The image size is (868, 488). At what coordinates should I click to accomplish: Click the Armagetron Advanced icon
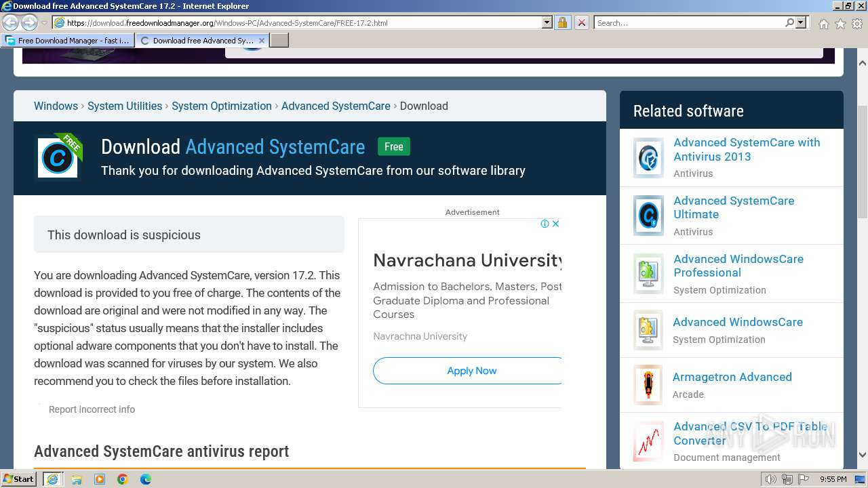(x=648, y=385)
